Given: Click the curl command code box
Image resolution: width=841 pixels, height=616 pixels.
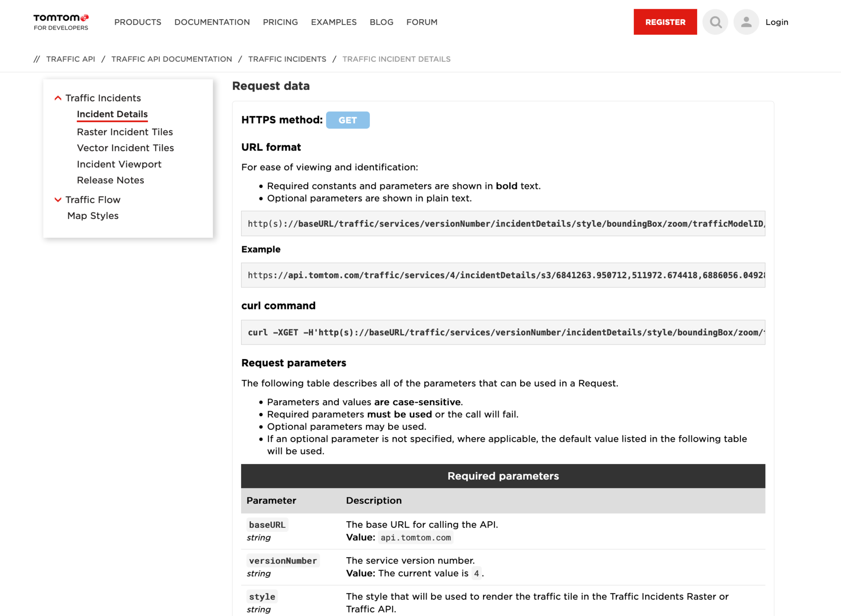Looking at the screenshot, I should 503,332.
